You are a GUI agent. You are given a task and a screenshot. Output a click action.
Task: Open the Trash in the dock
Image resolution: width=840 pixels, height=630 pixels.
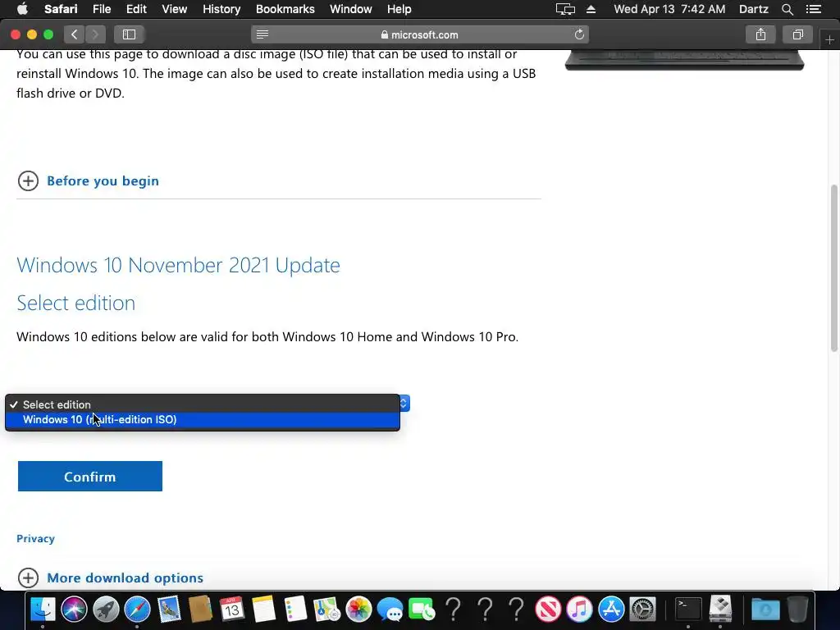point(797,609)
